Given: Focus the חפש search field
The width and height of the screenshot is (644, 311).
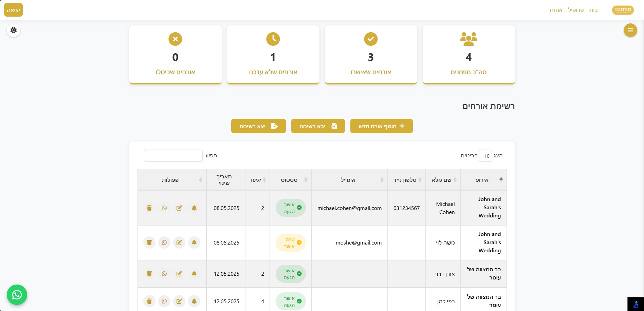Looking at the screenshot, I should (x=173, y=156).
